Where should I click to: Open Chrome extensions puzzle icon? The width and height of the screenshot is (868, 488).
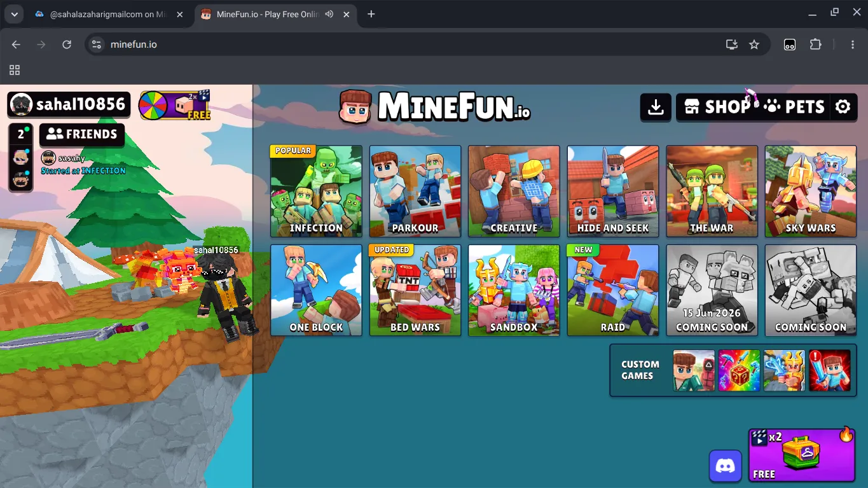(815, 45)
